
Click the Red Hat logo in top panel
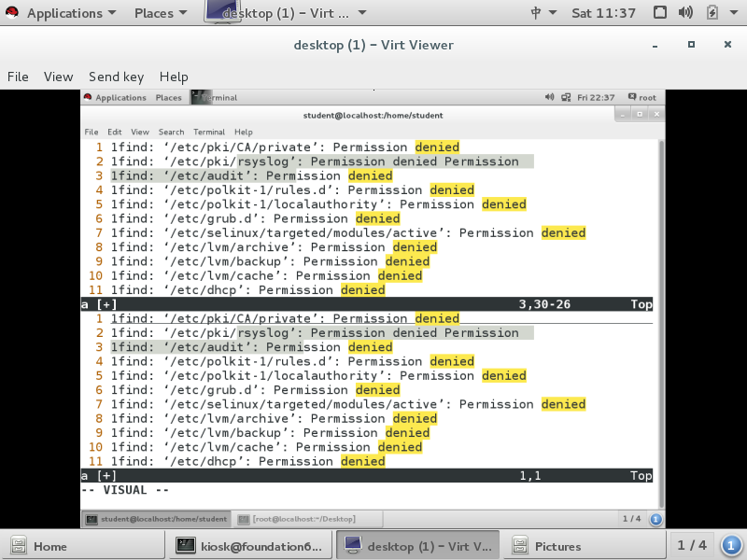(12, 12)
